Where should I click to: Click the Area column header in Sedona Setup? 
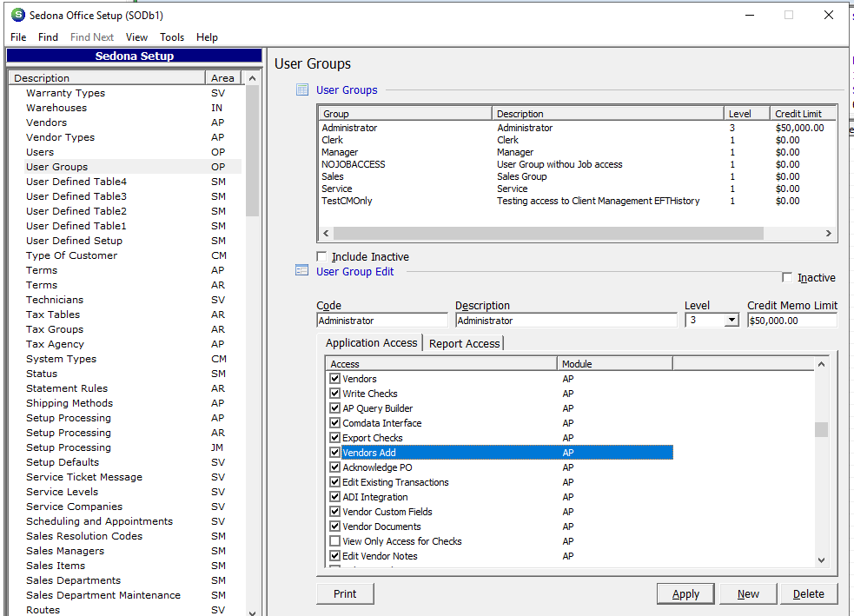click(223, 78)
